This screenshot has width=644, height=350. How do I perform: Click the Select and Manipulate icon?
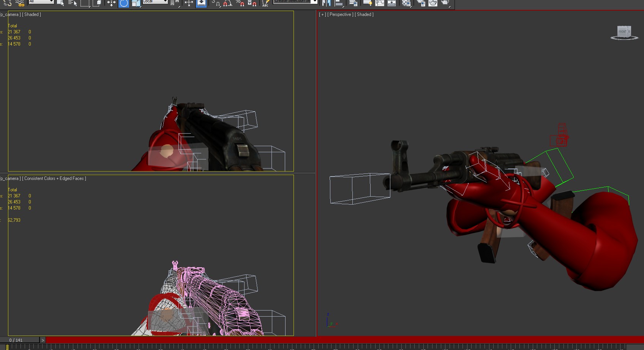[x=189, y=3]
